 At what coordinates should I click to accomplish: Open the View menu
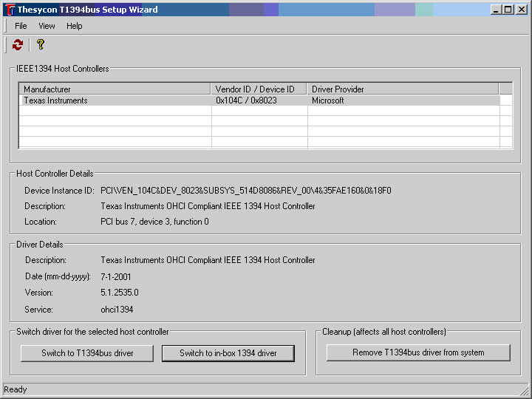tap(47, 26)
